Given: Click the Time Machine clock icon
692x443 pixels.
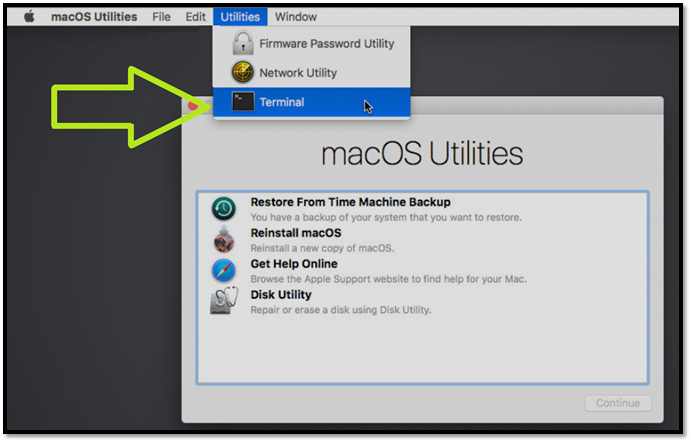Looking at the screenshot, I should pyautogui.click(x=224, y=208).
